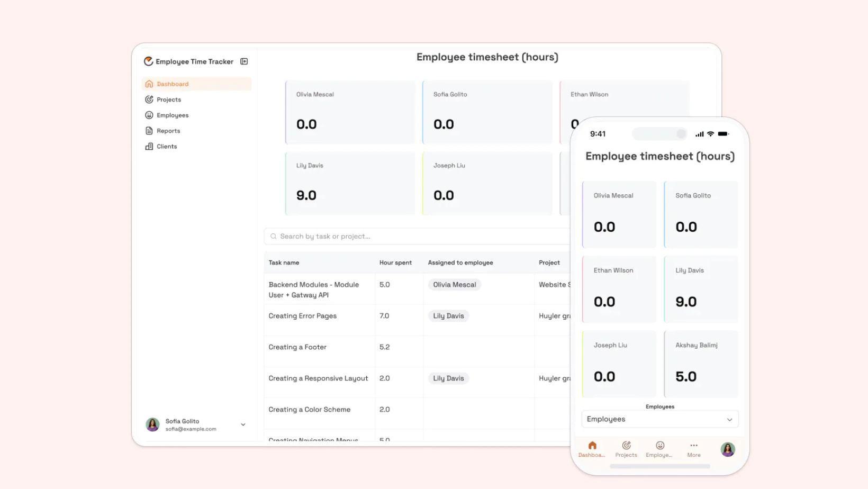This screenshot has width=868, height=489.
Task: Tap the Wi-Fi icon in phone status bar
Action: (x=711, y=134)
